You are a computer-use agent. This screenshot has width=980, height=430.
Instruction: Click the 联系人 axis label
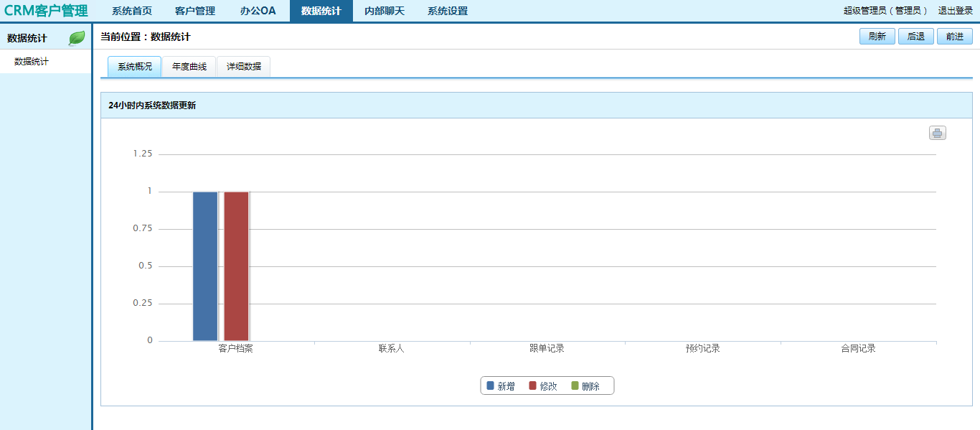point(392,349)
